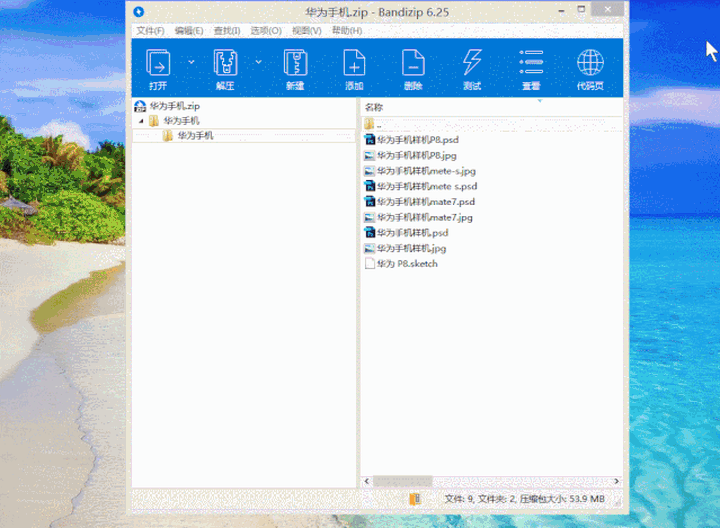Expand the dropdown arrow beside 解压

click(259, 62)
